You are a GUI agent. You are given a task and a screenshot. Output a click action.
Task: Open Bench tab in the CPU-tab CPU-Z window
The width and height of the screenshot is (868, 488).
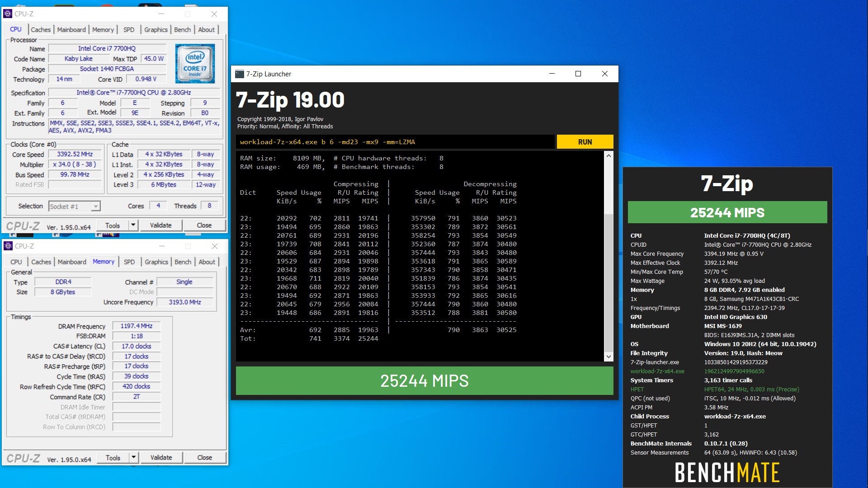(x=183, y=29)
